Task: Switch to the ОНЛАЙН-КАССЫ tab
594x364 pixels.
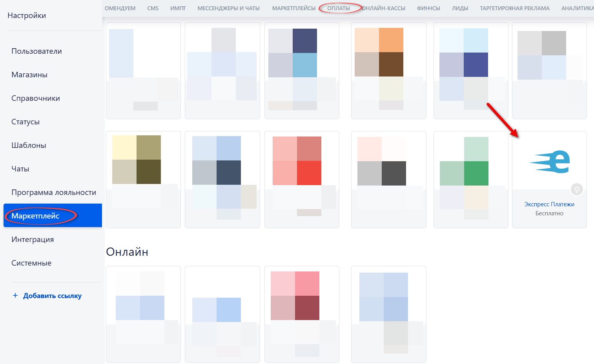Action: point(383,8)
